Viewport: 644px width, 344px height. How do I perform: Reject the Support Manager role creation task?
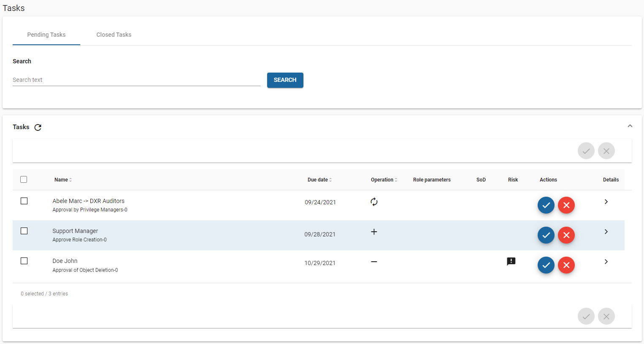pyautogui.click(x=566, y=235)
